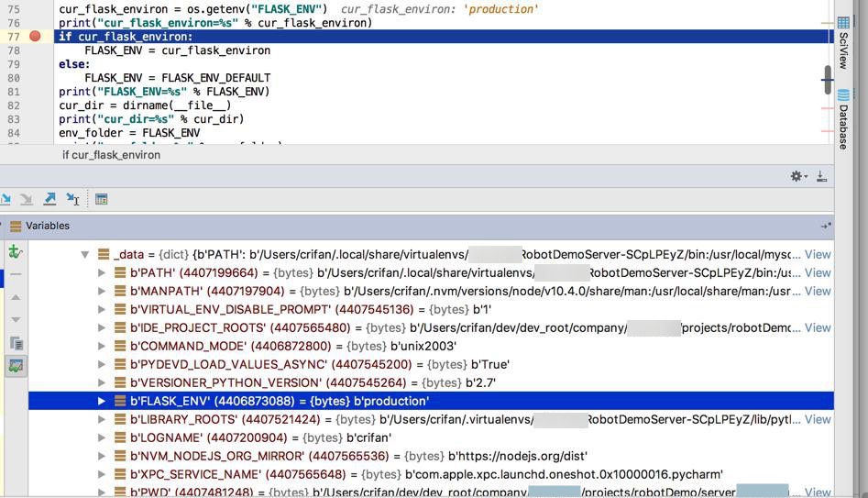This screenshot has height=498, width=868.
Task: Toggle the breakpoint on line 77
Action: tap(35, 37)
